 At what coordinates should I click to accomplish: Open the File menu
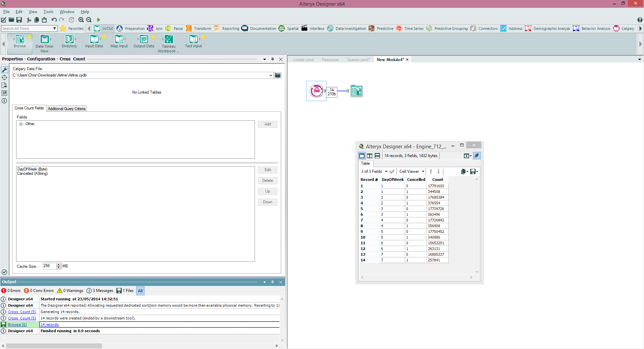pos(6,12)
